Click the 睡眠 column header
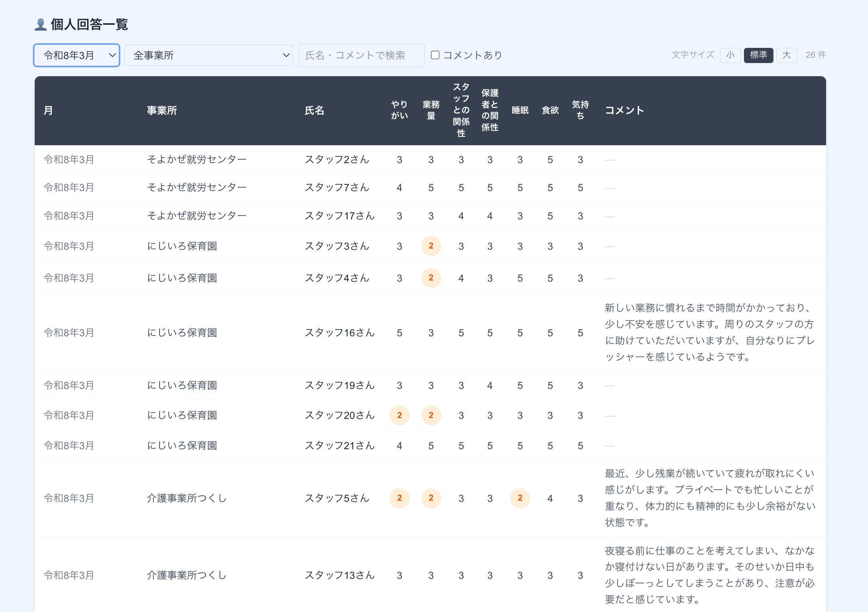The width and height of the screenshot is (868, 612). point(520,111)
